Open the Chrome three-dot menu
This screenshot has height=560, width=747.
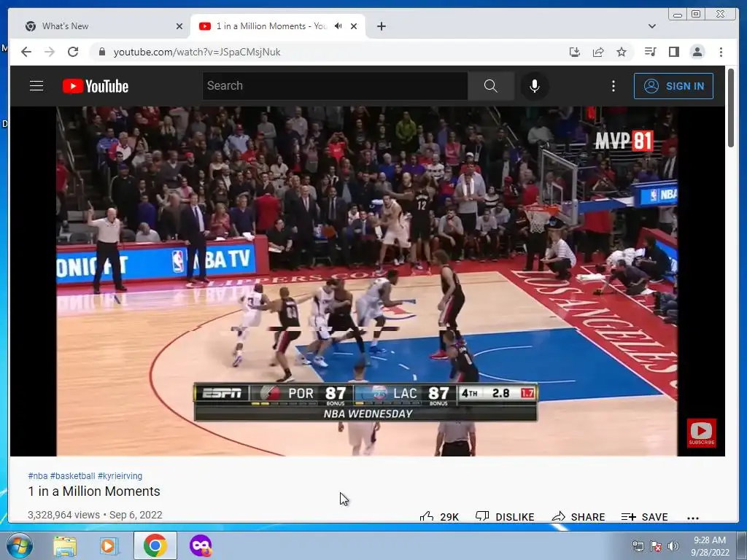tap(721, 52)
